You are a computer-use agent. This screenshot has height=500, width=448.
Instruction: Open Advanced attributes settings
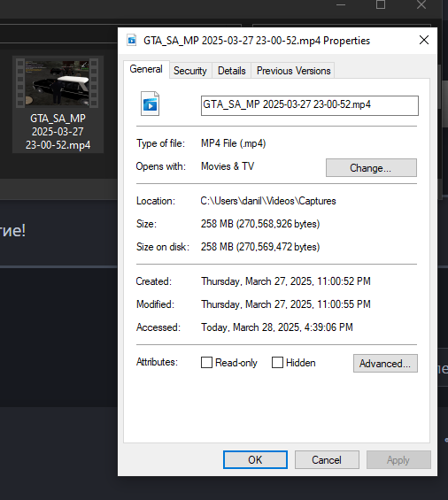(x=385, y=363)
